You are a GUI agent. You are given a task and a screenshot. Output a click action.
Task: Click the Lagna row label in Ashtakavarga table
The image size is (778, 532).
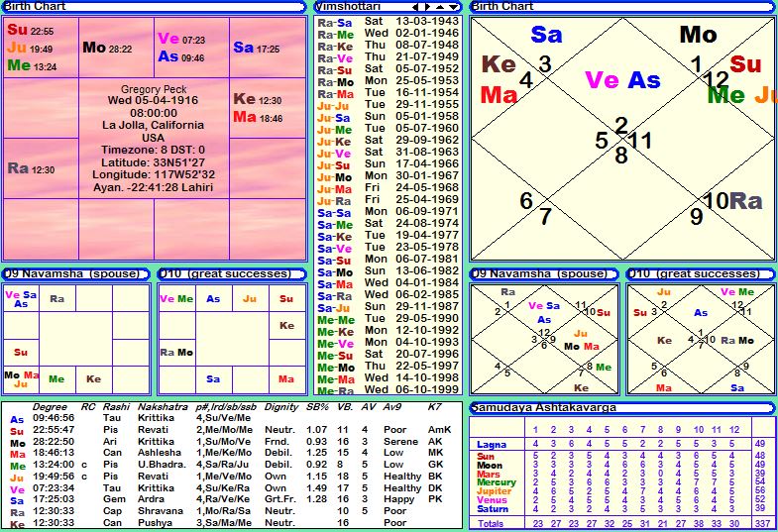[492, 444]
